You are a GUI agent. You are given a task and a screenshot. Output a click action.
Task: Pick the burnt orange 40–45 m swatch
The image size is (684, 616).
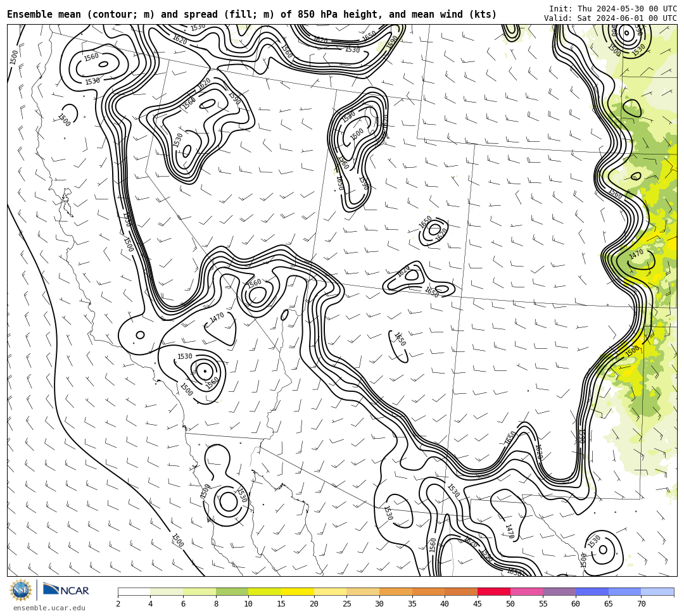[x=461, y=591]
